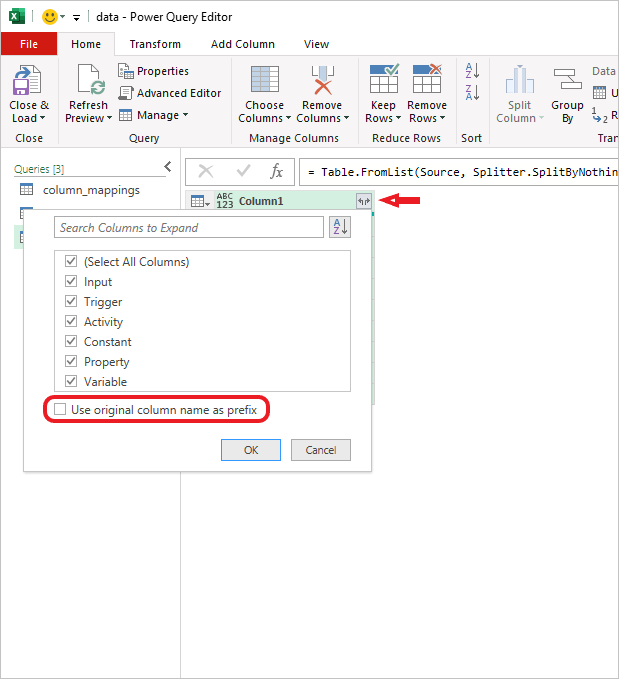Click the Keep Rows icon
The image size is (619, 679).
coord(384,79)
